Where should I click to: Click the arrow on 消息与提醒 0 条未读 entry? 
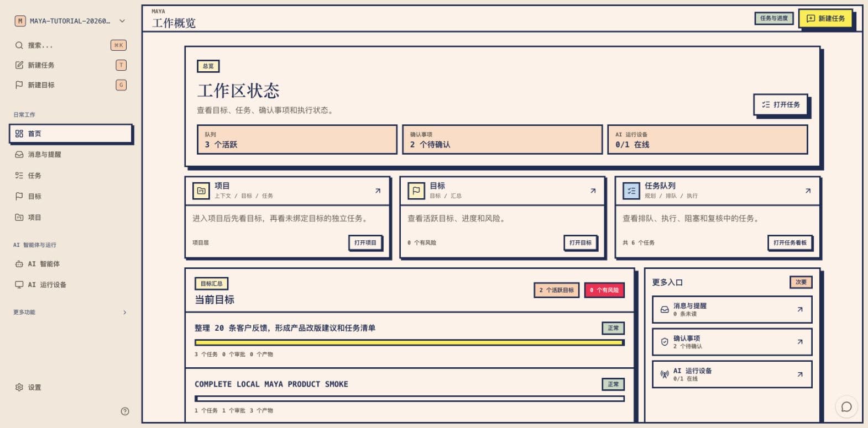pyautogui.click(x=799, y=309)
